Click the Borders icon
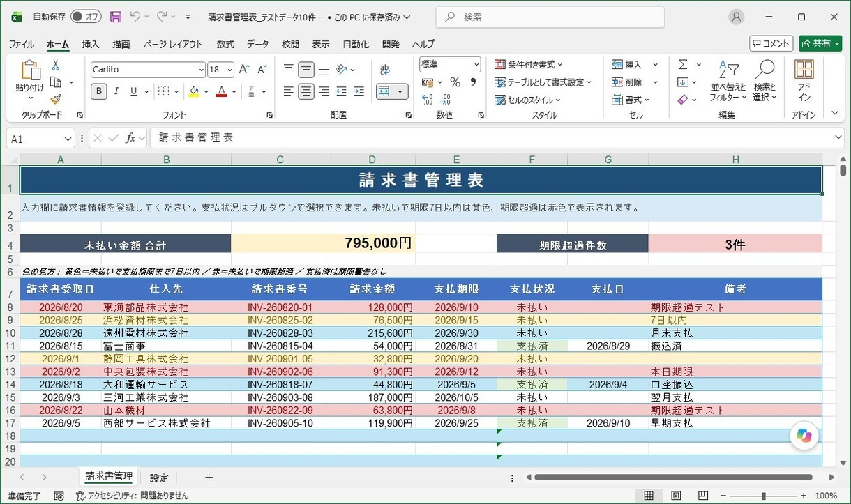This screenshot has width=851, height=504. pyautogui.click(x=163, y=91)
